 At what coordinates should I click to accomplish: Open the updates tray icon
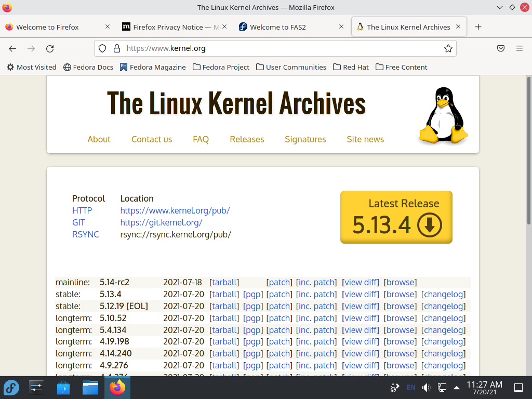[x=395, y=388]
